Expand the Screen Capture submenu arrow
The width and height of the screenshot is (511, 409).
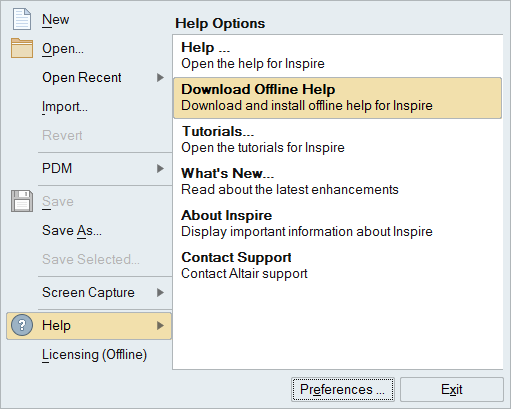click(x=161, y=293)
